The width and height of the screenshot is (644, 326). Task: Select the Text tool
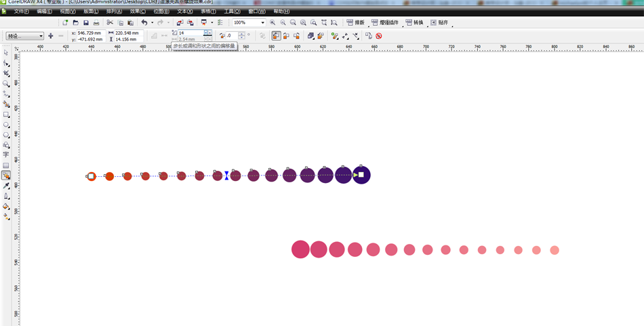tap(6, 155)
